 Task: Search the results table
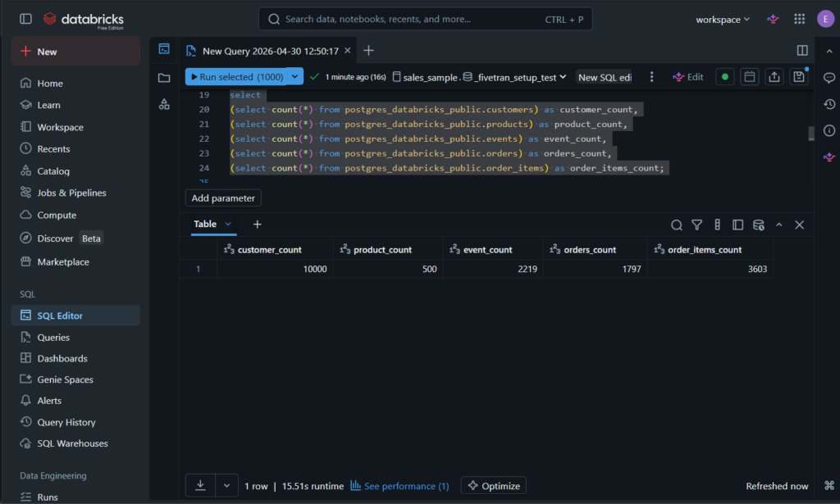[x=677, y=225]
